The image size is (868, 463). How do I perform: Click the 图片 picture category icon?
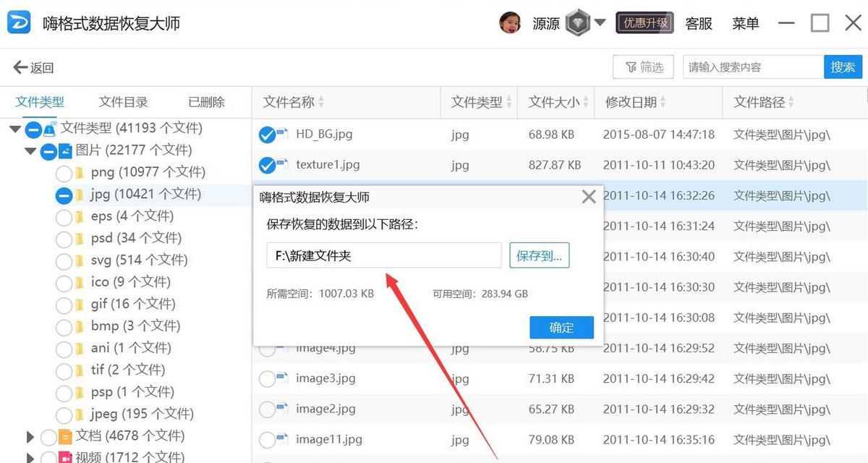pos(65,150)
